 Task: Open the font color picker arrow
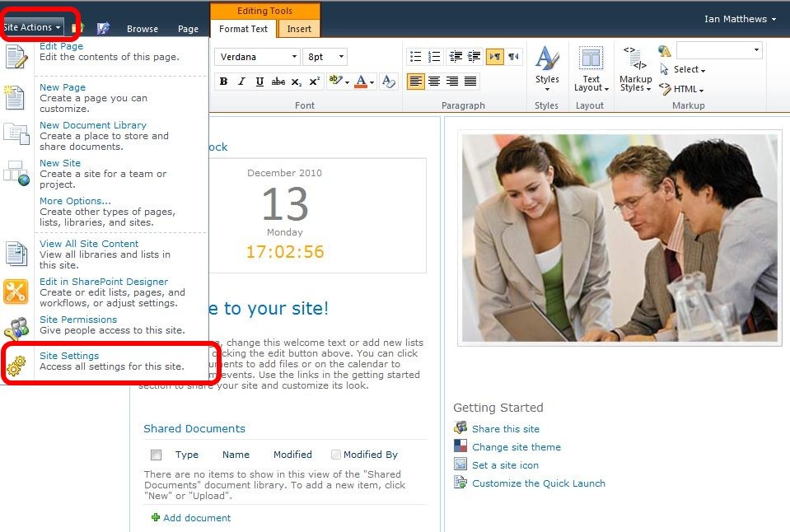(x=372, y=82)
